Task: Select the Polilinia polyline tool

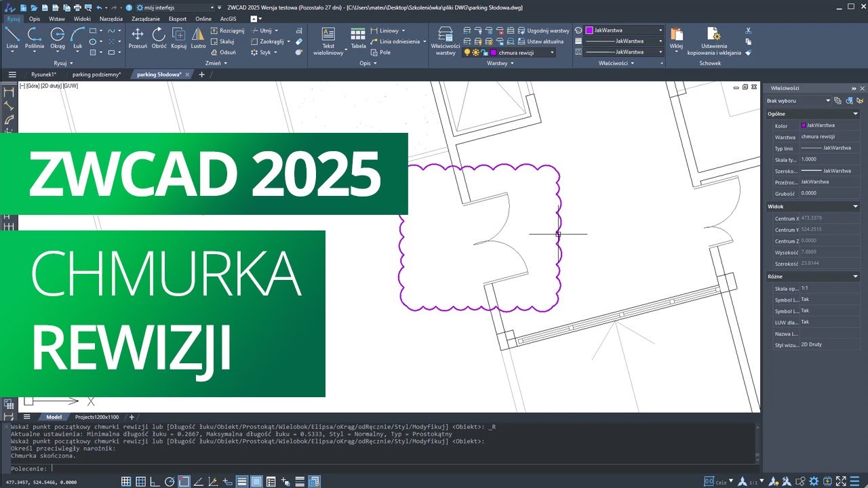Action: click(x=35, y=38)
